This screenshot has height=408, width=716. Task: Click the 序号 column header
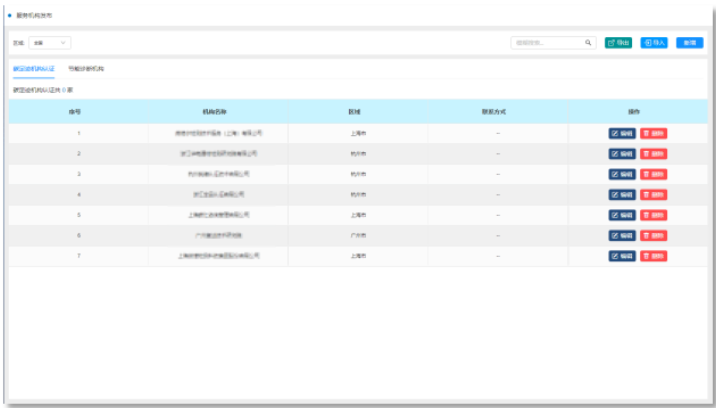point(78,112)
